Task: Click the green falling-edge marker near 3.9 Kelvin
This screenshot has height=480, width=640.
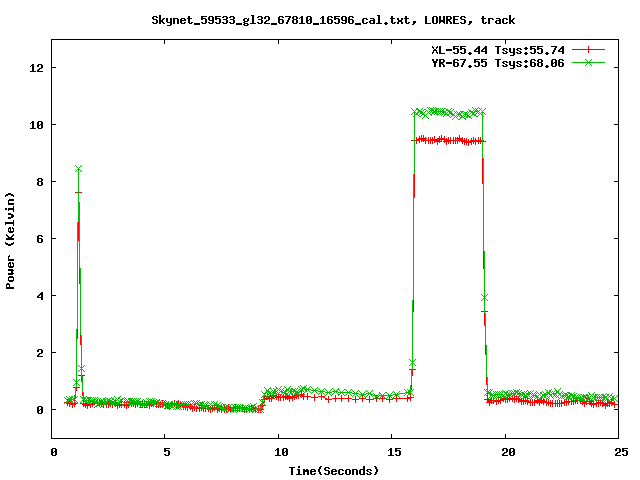Action: click(x=484, y=298)
